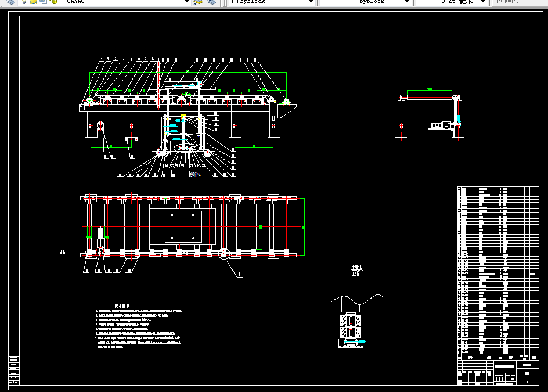This screenshot has height=392, width=548.
Task: Pick the green grip at the plan view's right end
Action: (303, 228)
